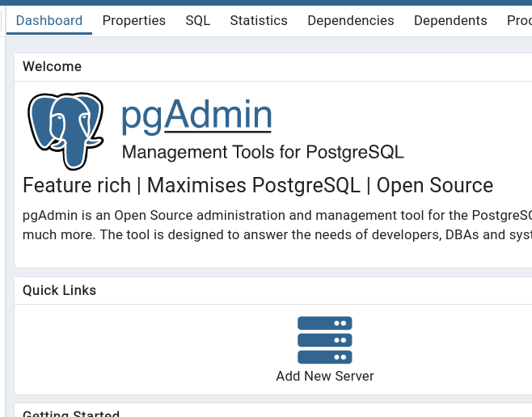Go to the Dependencies tab
The image size is (532, 417).
pos(350,20)
